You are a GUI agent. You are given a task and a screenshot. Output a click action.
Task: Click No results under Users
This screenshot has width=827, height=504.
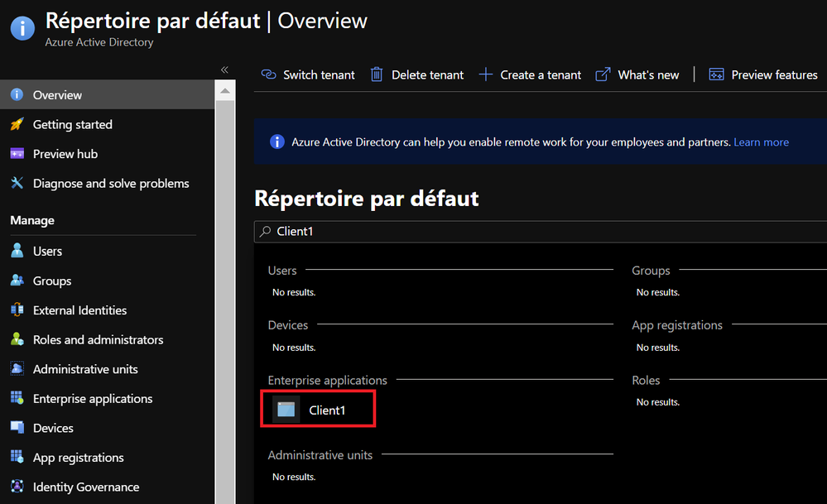click(x=294, y=292)
